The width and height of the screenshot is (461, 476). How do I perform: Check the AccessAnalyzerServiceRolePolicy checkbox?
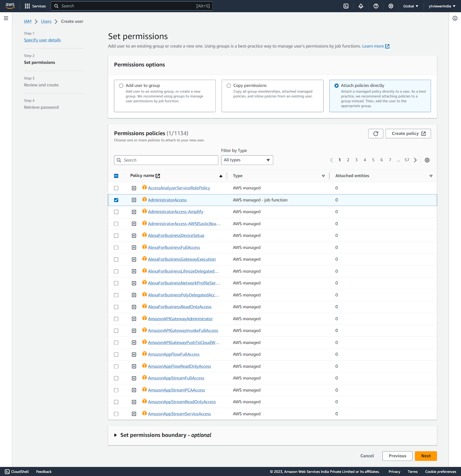click(x=116, y=188)
